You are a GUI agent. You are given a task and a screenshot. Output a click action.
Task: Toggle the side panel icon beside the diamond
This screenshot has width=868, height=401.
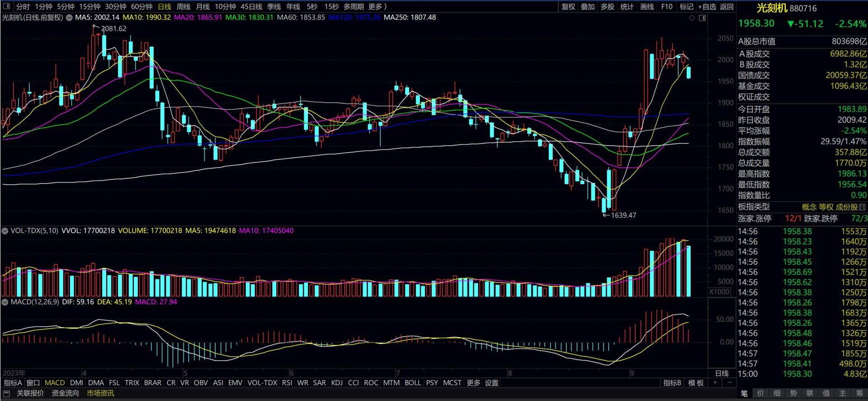(x=702, y=18)
